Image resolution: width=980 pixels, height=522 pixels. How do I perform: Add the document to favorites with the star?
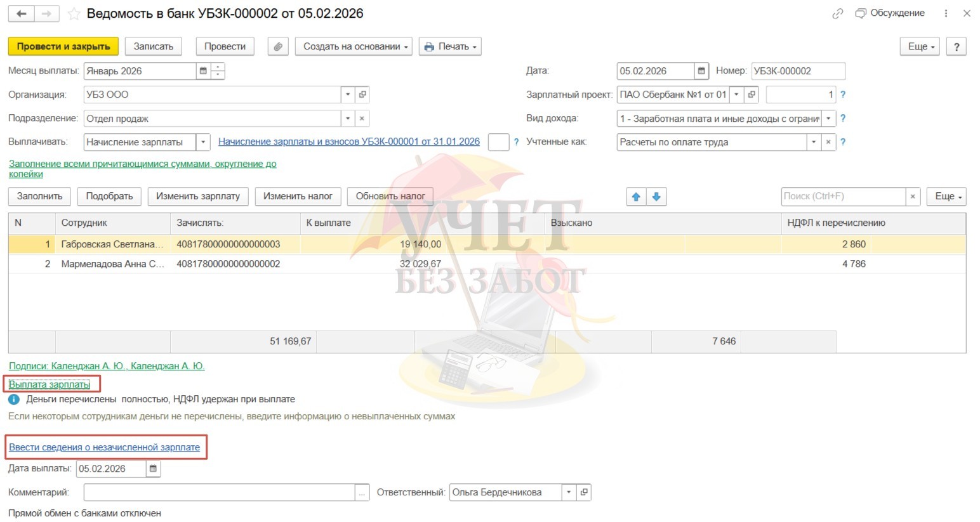coord(74,13)
